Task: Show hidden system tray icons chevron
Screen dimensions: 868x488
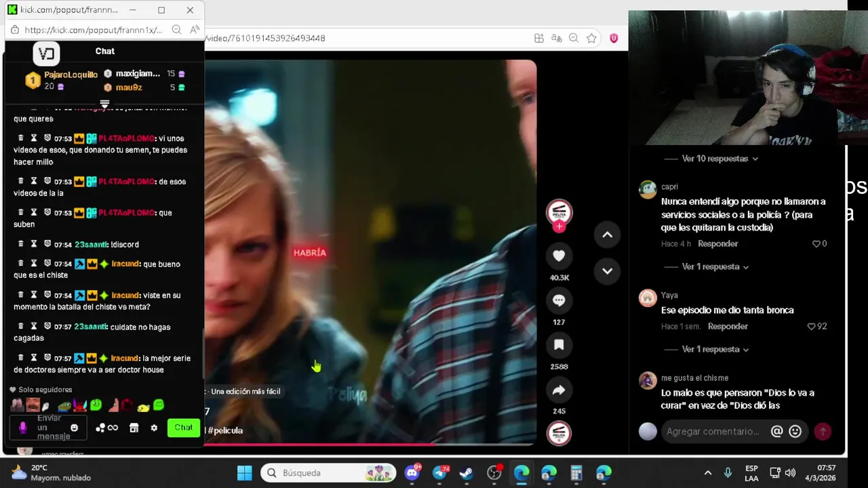Action: (708, 473)
